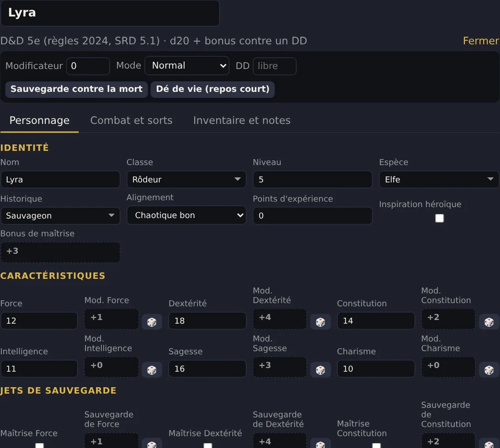Open the Mode dropdown set to Normal
The width and height of the screenshot is (500, 448).
pyautogui.click(x=187, y=66)
